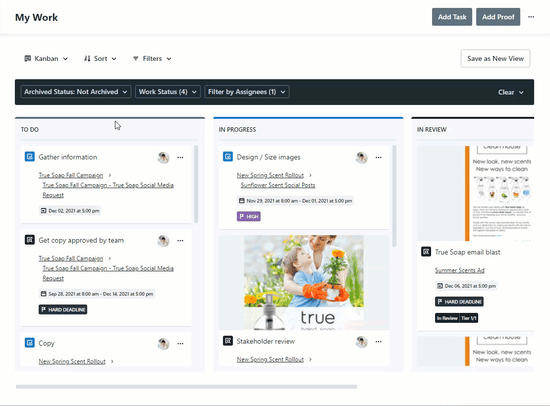Viewport: 550px width, 406px height.
Task: Click Sep 28 - Dec 14, 2021 date range
Action: click(x=97, y=294)
